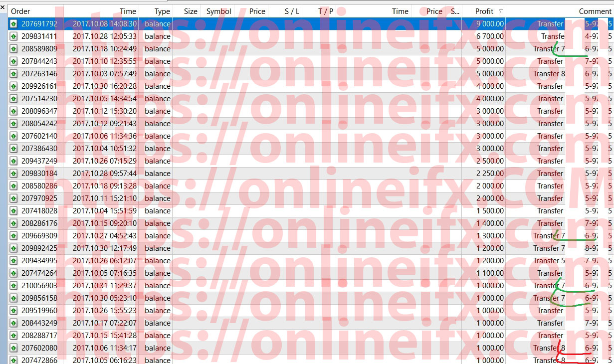Click the icon beside order 208288717
Screen dimensions: 614x364
pyautogui.click(x=13, y=336)
